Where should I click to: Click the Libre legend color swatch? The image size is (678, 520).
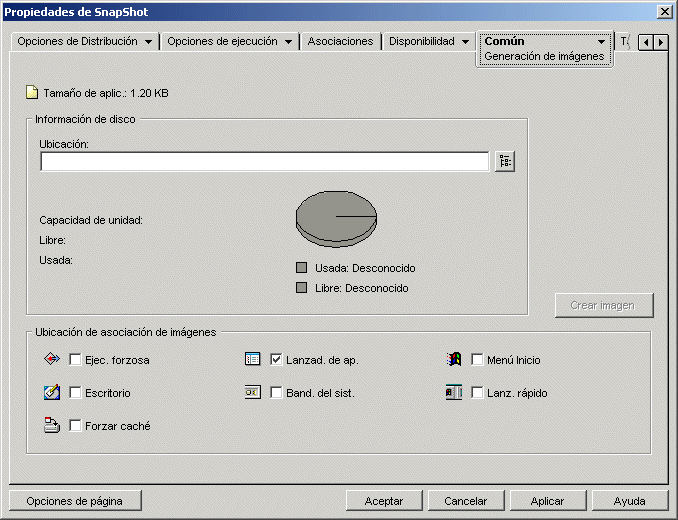(301, 287)
